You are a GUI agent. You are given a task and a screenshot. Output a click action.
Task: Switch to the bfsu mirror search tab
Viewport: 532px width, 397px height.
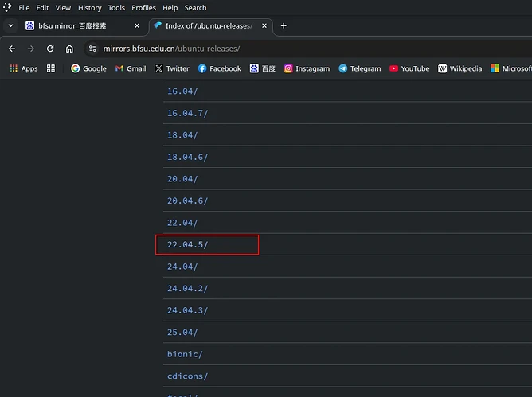tap(80, 25)
